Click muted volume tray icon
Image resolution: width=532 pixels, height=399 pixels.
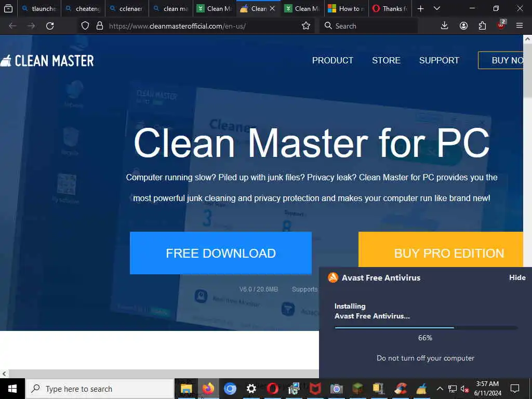(464, 389)
